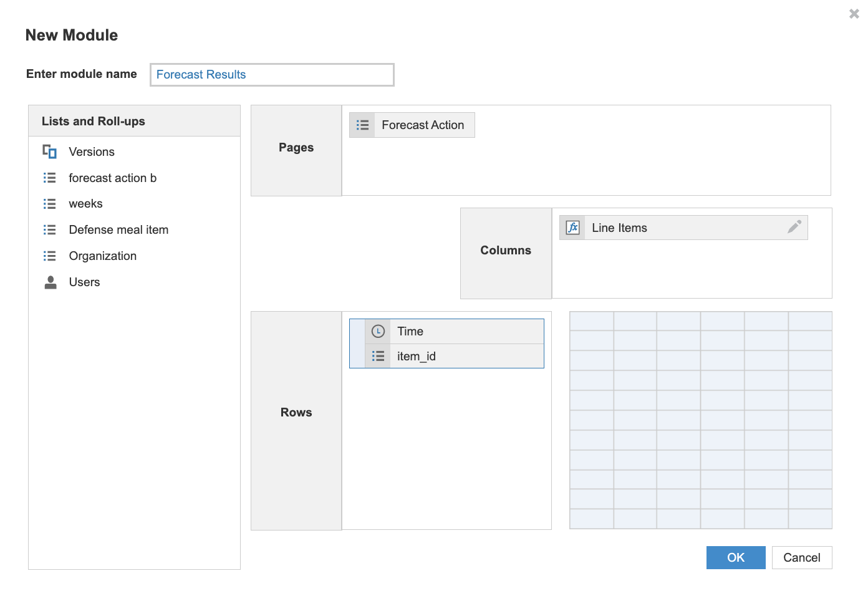868x591 pixels.
Task: Click the module grid preview
Action: coord(700,420)
